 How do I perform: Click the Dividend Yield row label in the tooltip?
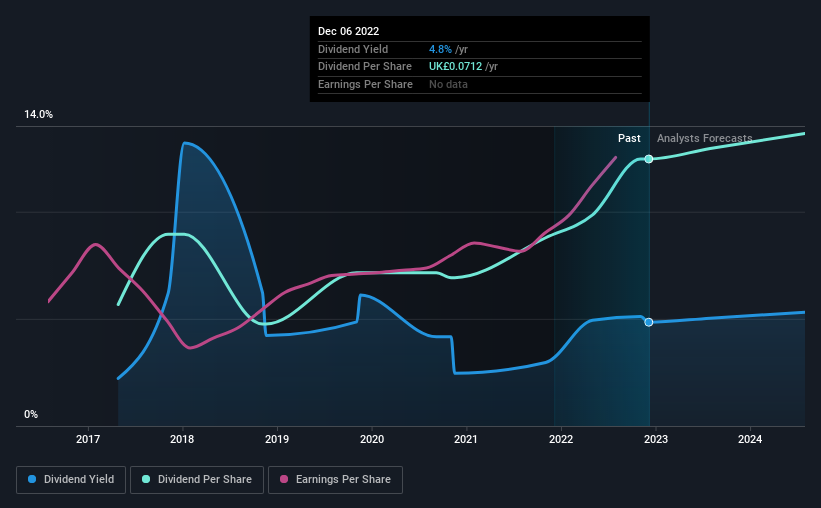[x=353, y=49]
